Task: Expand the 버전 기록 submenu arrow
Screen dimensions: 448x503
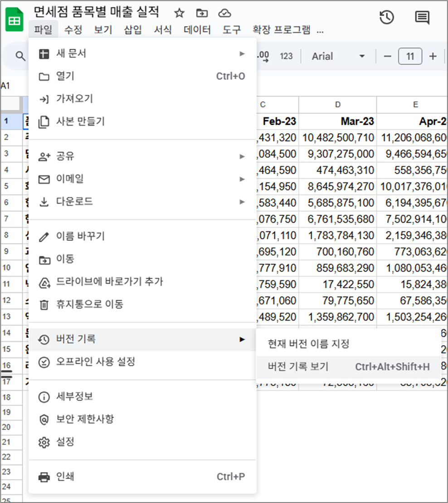Action: tap(242, 339)
